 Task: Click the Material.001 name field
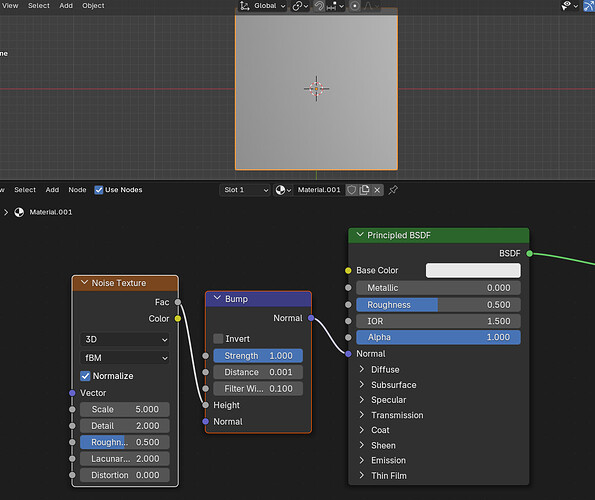319,190
